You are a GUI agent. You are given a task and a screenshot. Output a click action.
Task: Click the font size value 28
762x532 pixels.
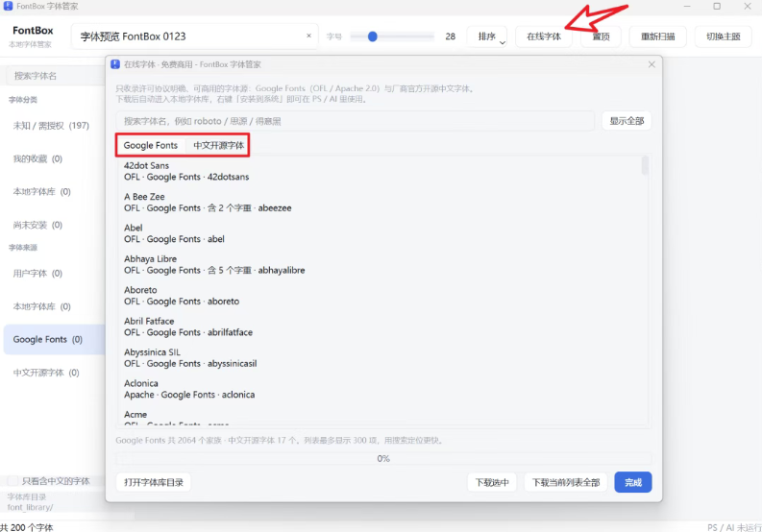point(451,36)
